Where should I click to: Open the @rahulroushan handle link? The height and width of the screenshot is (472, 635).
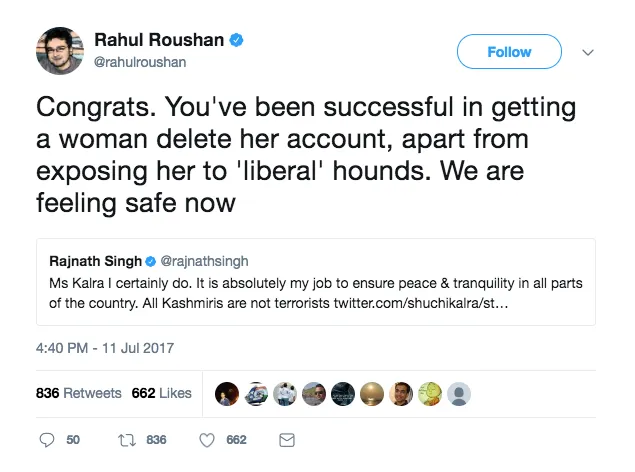pyautogui.click(x=140, y=62)
